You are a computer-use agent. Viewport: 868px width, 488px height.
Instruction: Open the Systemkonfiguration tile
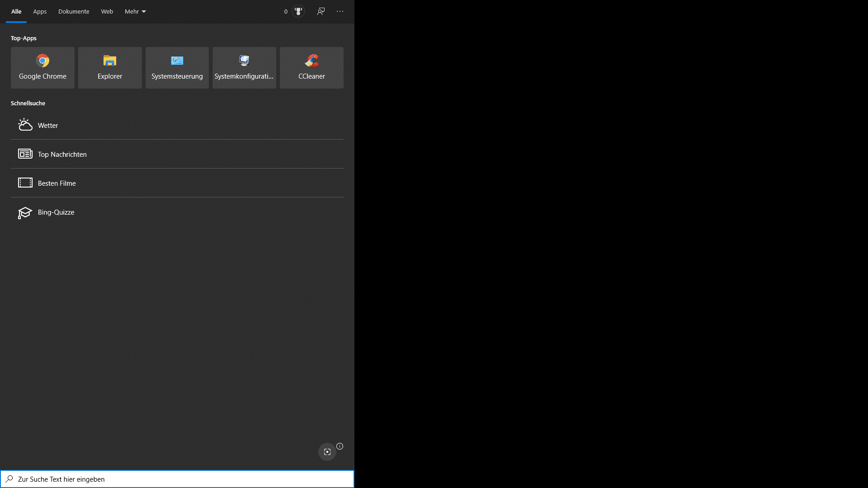[x=244, y=68]
